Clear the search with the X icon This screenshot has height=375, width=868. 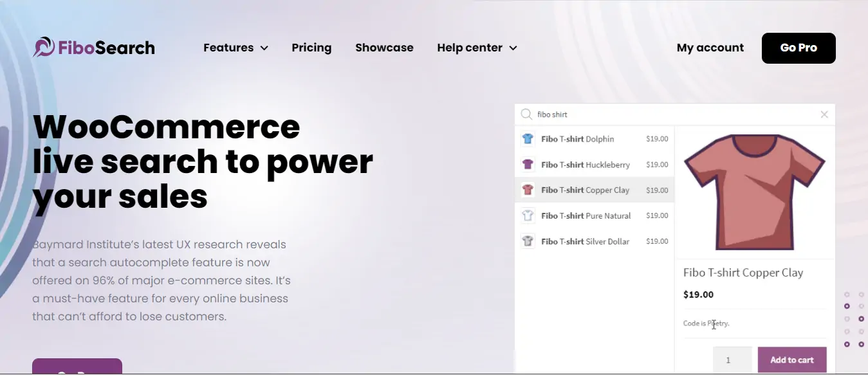click(x=824, y=114)
